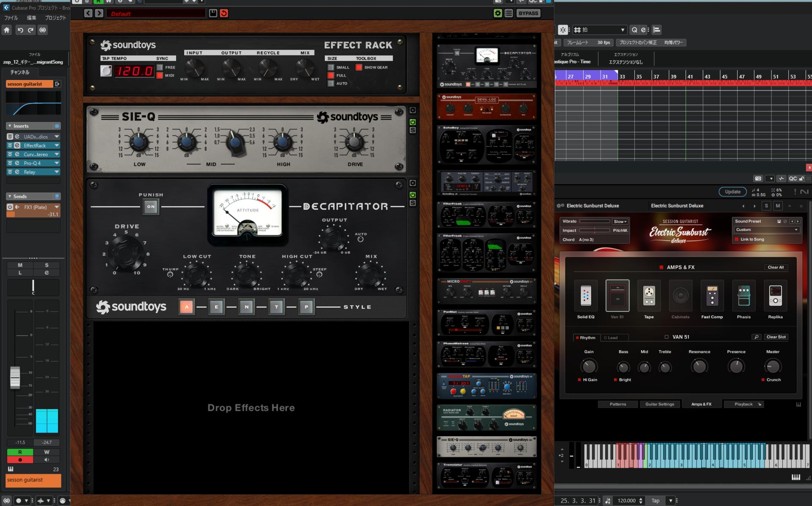Click the tempo field showing 120.000

point(626,500)
